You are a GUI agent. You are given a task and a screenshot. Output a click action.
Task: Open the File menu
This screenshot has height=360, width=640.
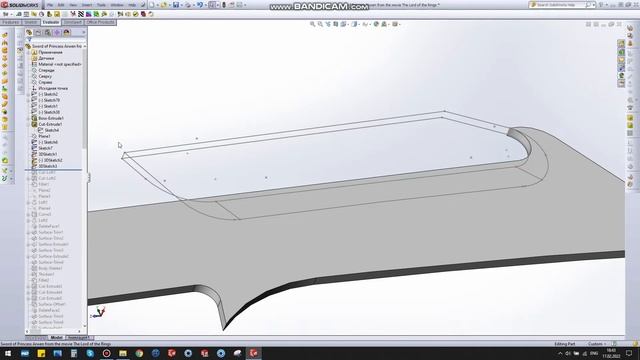pyautogui.click(x=50, y=5)
